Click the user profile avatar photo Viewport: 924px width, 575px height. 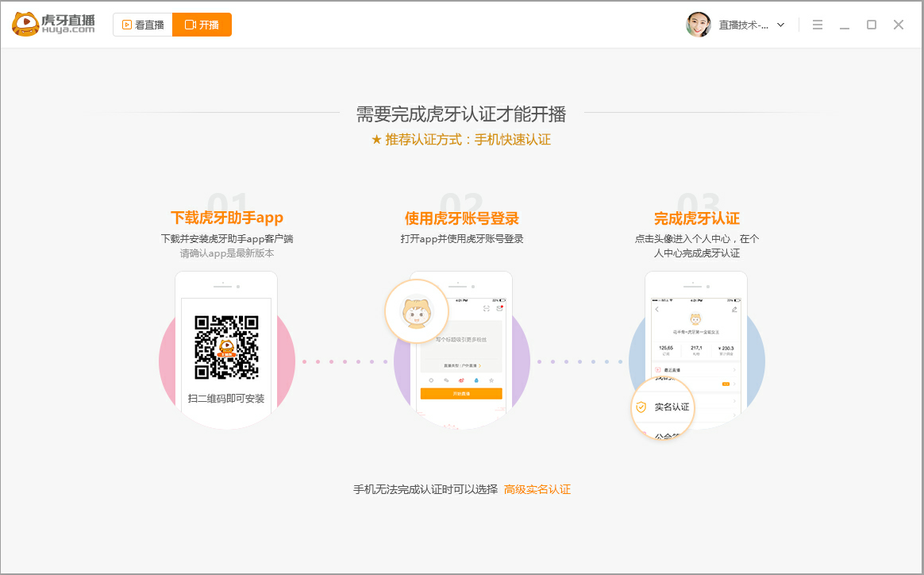coord(698,24)
